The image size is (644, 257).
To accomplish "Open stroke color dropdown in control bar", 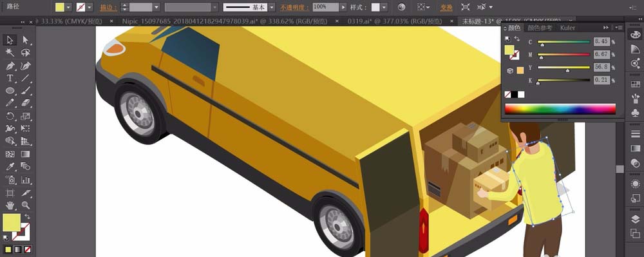I will pyautogui.click(x=90, y=7).
